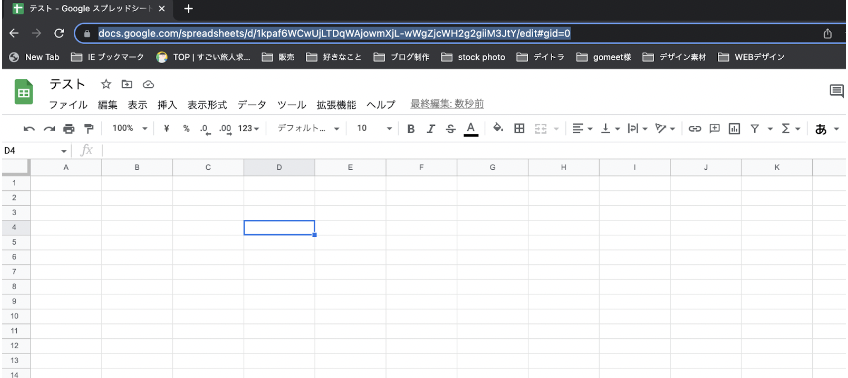Open text wrapping dropdown
Image resolution: width=848 pixels, height=378 pixels.
(638, 129)
